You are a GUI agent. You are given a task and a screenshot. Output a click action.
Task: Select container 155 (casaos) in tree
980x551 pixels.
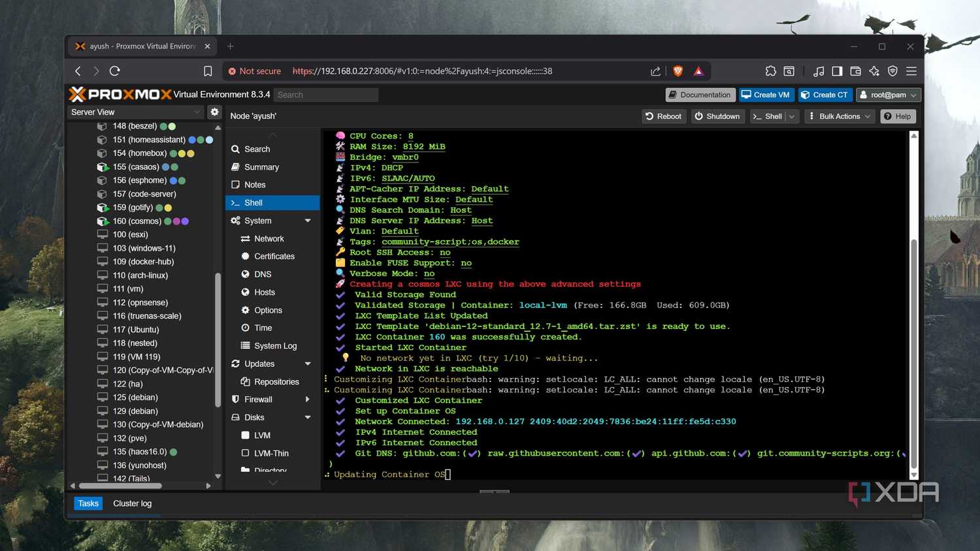coord(136,167)
